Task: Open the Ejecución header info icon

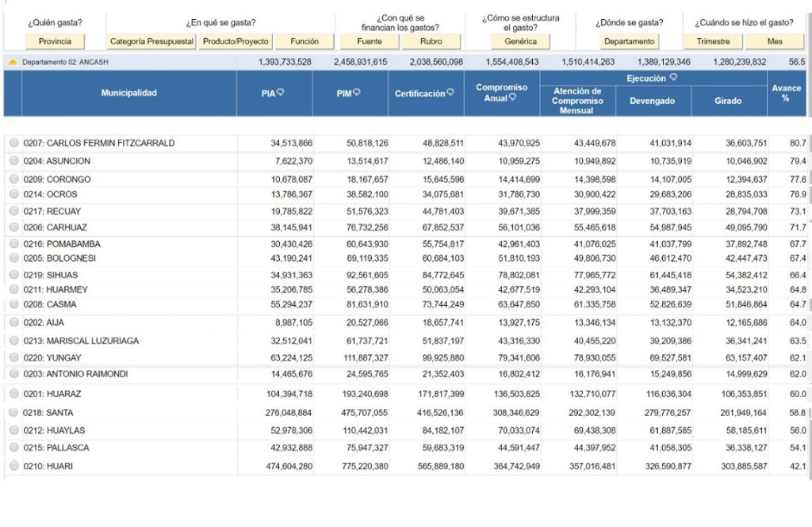Action: [673, 78]
